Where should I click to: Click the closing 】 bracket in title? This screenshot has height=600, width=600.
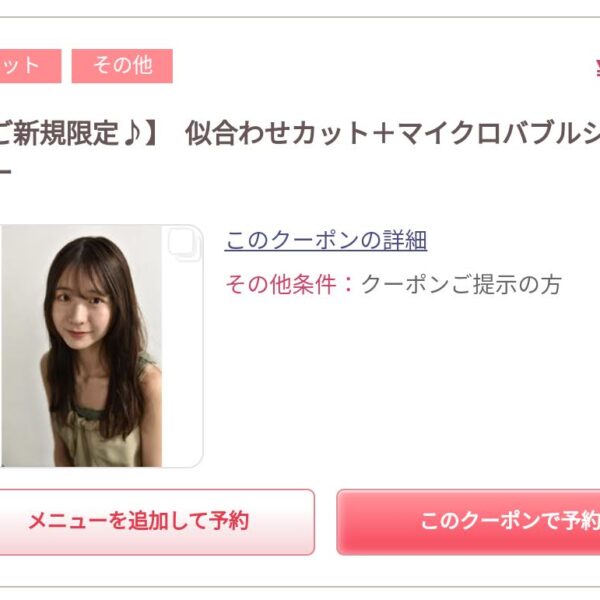tap(151, 134)
